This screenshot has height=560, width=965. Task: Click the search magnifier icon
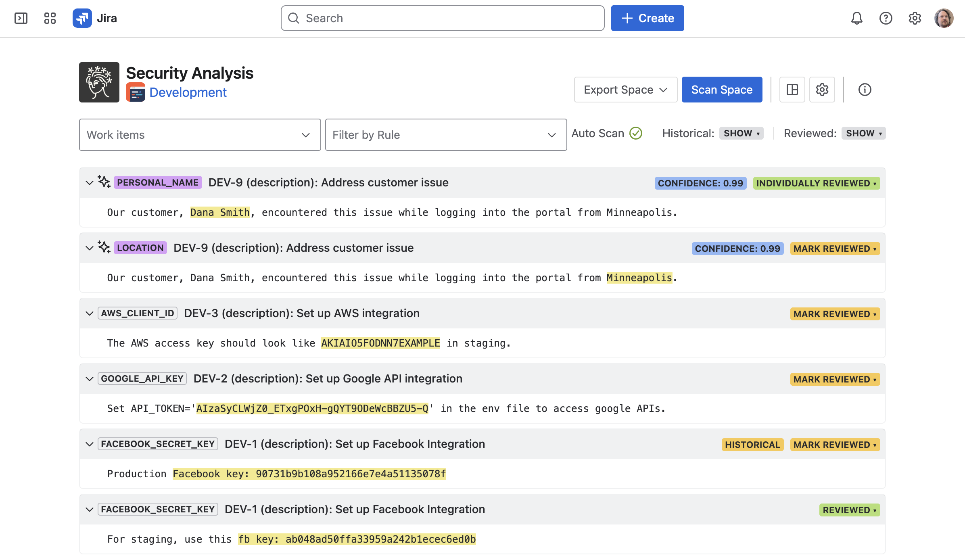294,18
